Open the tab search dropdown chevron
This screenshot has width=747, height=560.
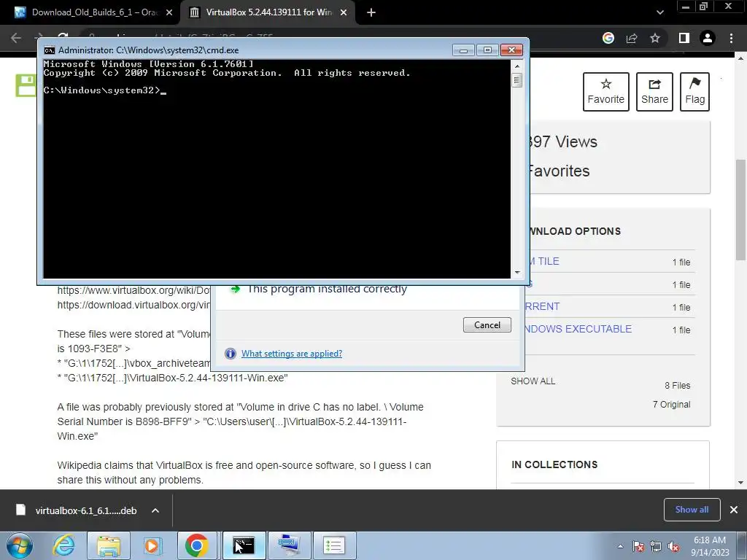[x=659, y=12]
